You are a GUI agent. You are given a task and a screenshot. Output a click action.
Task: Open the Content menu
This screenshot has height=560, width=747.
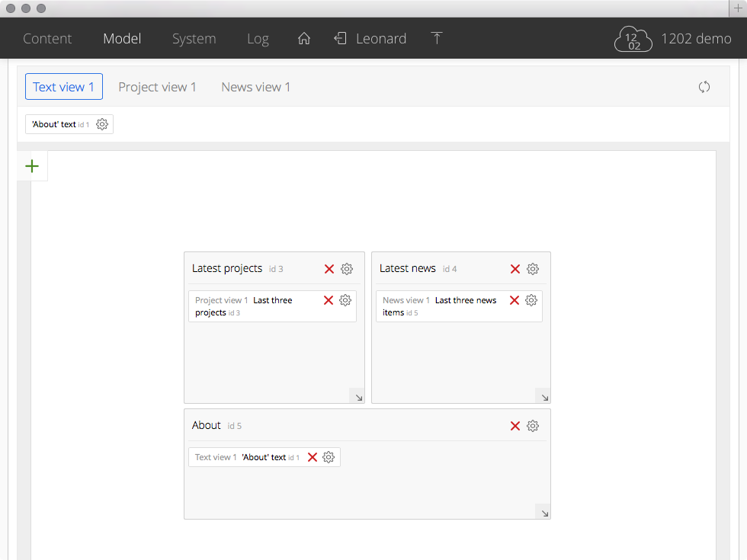tap(47, 39)
